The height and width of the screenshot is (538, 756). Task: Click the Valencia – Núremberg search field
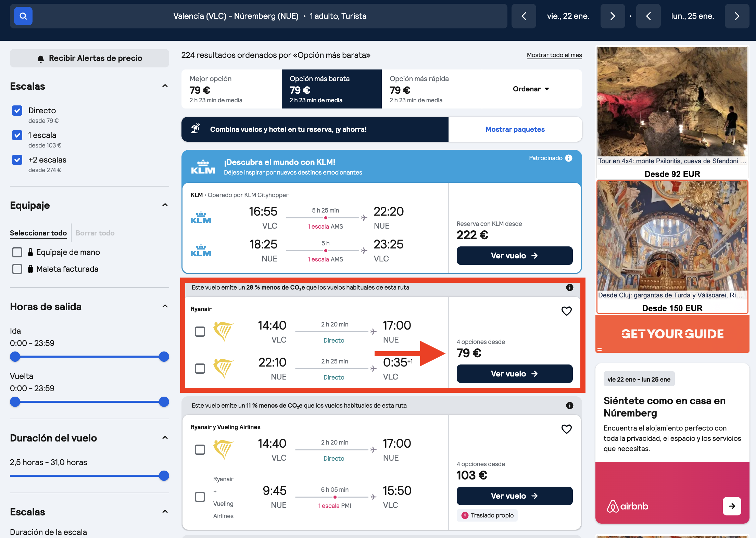(259, 16)
